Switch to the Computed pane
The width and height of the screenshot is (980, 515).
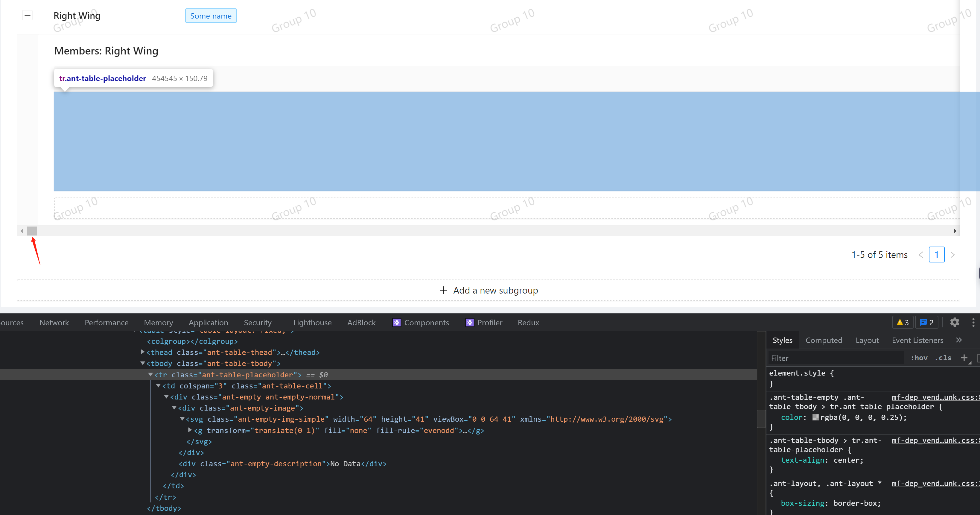(x=824, y=340)
